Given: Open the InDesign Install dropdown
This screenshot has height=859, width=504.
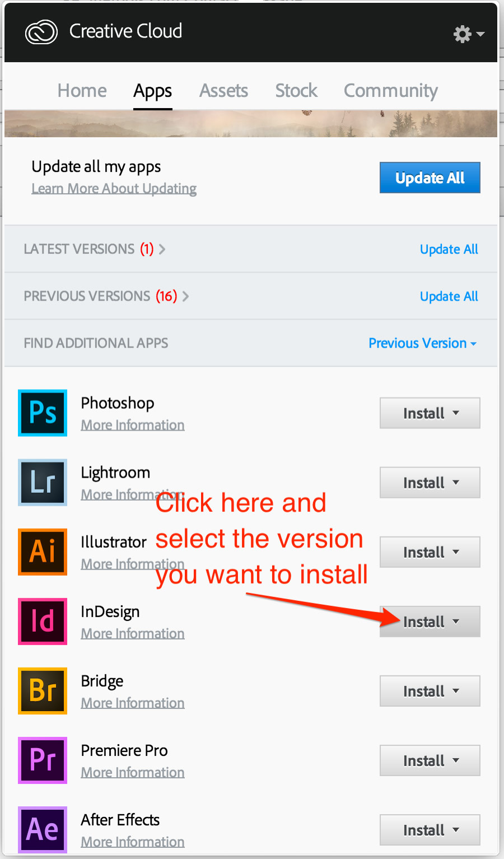Looking at the screenshot, I should [430, 622].
